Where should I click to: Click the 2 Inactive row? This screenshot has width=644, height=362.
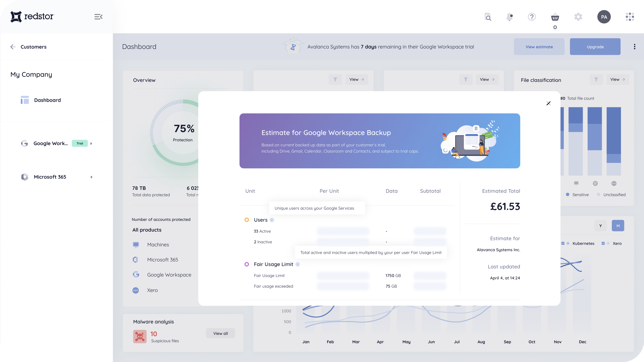click(263, 242)
